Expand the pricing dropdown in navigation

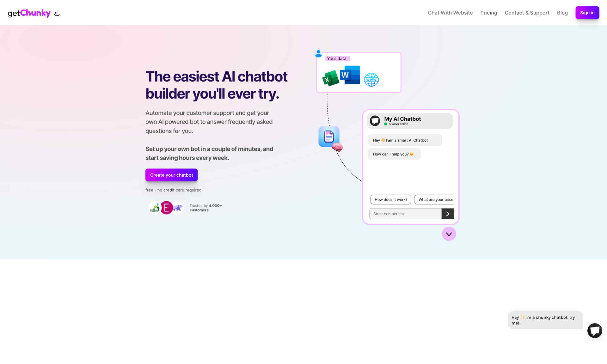(x=489, y=12)
